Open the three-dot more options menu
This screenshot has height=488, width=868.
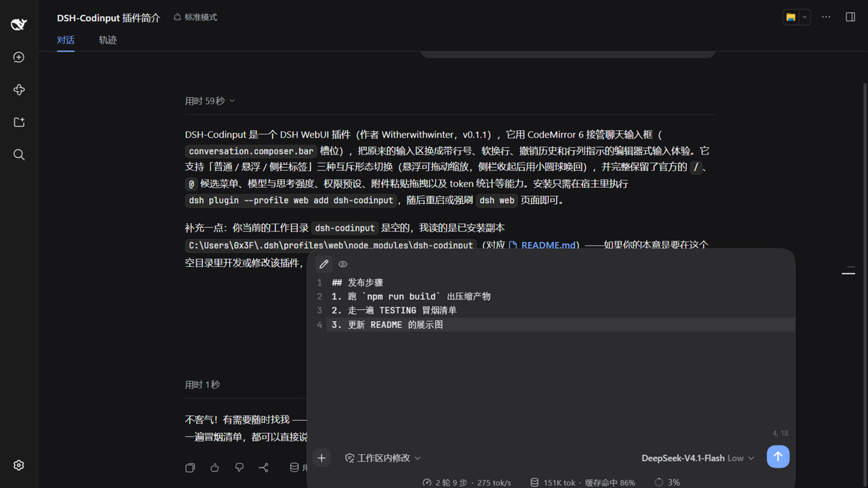[826, 17]
